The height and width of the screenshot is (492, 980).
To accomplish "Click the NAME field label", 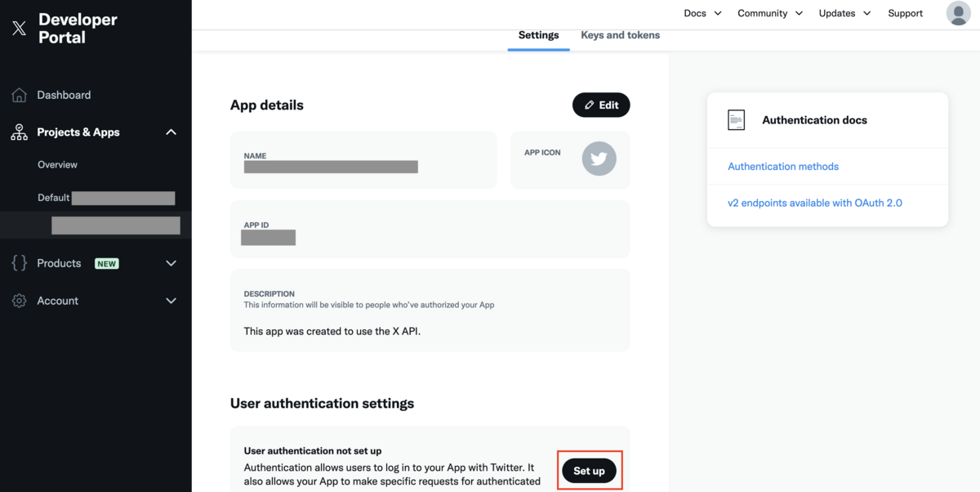I will [255, 155].
